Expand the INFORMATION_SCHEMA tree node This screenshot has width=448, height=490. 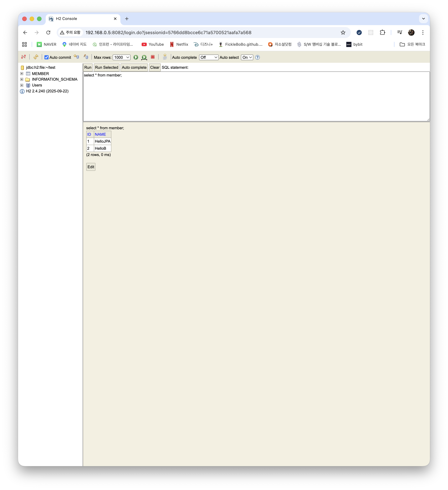22,80
